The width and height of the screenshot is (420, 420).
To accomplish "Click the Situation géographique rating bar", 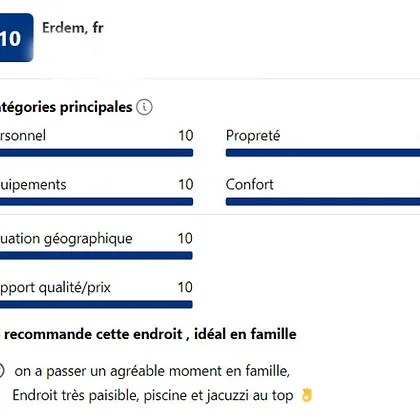I will point(96,256).
